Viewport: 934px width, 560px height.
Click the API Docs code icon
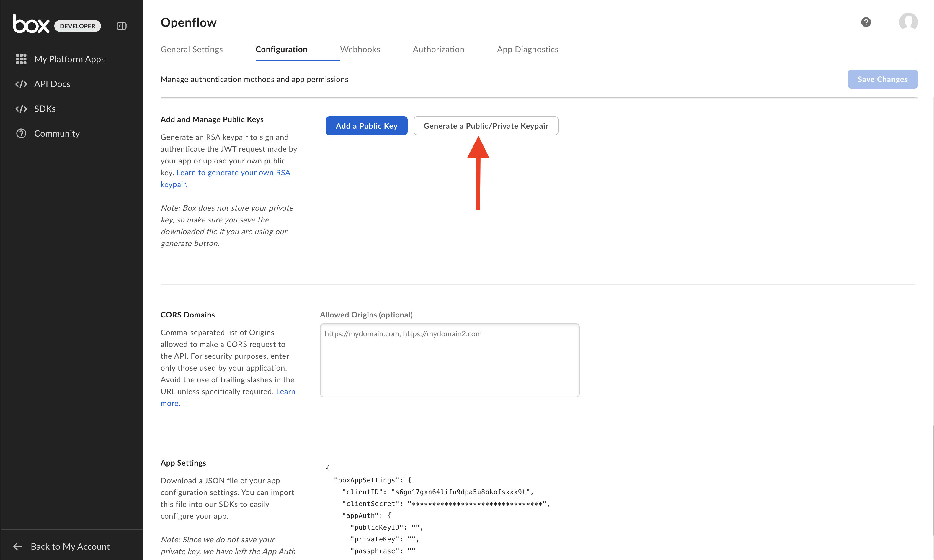tap(21, 84)
